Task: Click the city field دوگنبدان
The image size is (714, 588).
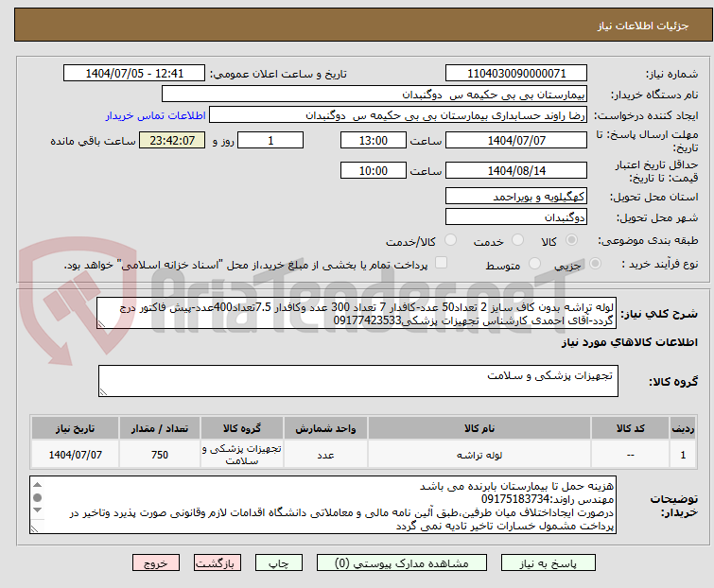Action: (516, 217)
